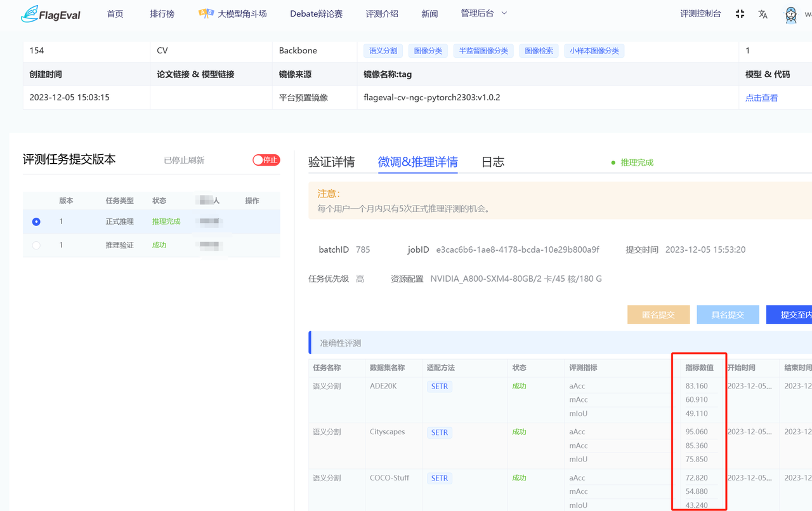Click the SETR tag for ADE20K

tap(439, 386)
